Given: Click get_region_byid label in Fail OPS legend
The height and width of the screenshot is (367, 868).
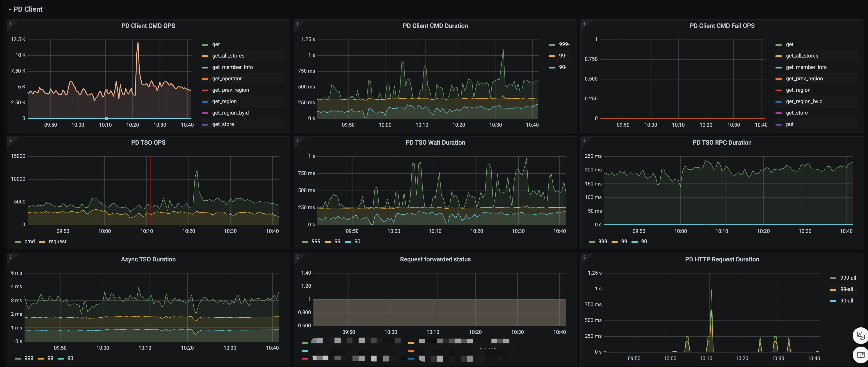Looking at the screenshot, I should pos(804,102).
